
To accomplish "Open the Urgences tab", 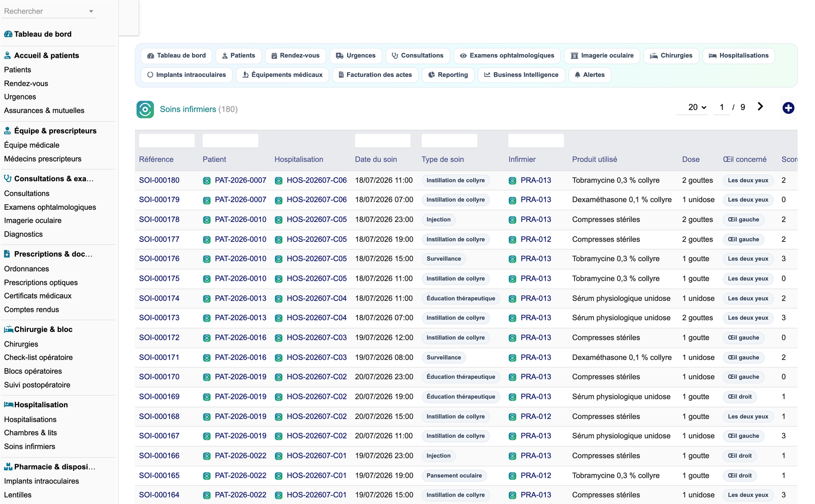I will (356, 56).
